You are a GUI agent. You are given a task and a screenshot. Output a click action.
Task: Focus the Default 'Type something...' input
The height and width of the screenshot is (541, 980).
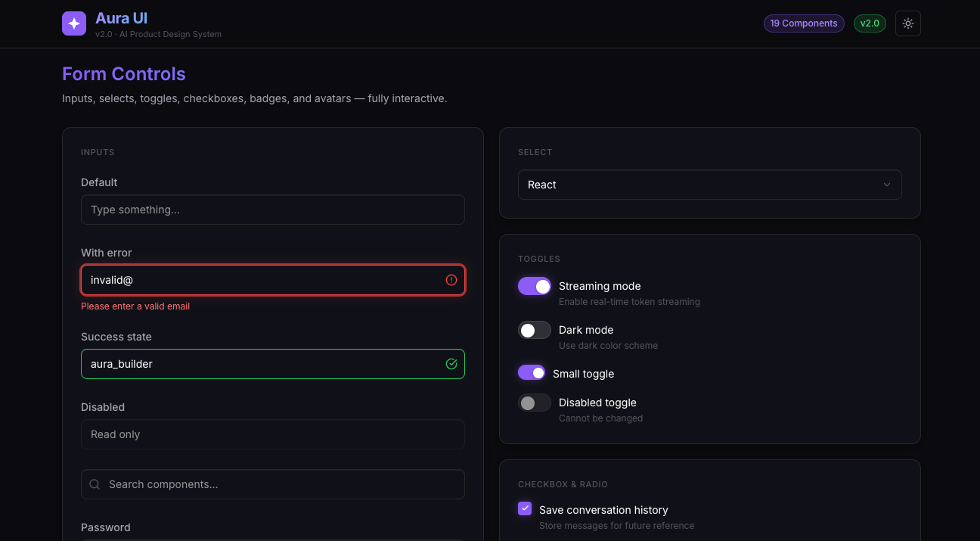coord(272,210)
